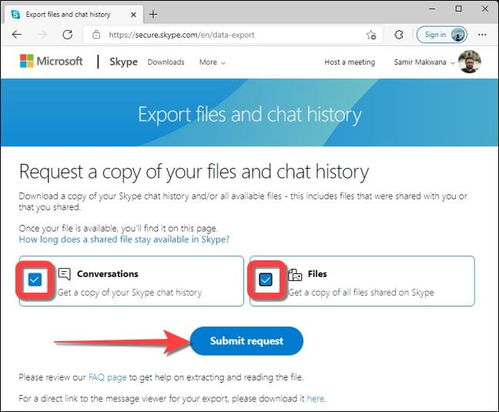Click the Conversations chat bubble icon
This screenshot has height=412, width=499.
click(64, 274)
